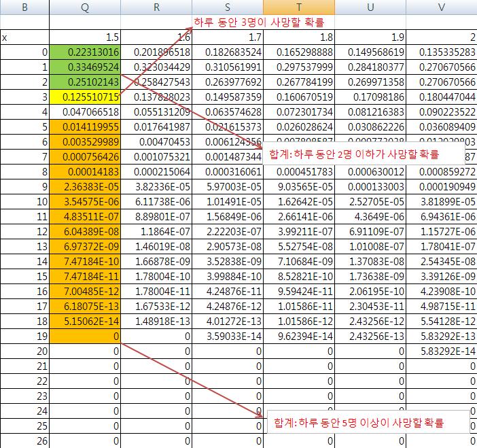This screenshot has width=477, height=448.
Task: Click orange cell 6.18075E-13
Action: pos(85,307)
